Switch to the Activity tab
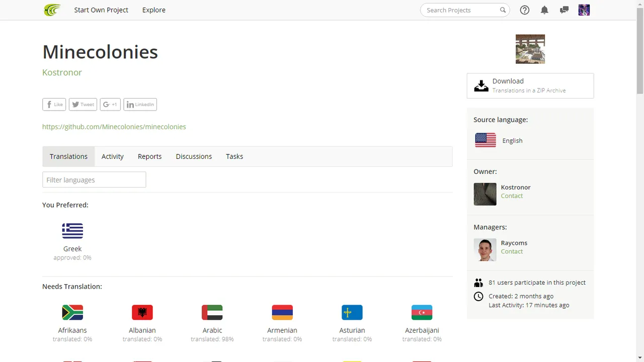 coord(113,156)
